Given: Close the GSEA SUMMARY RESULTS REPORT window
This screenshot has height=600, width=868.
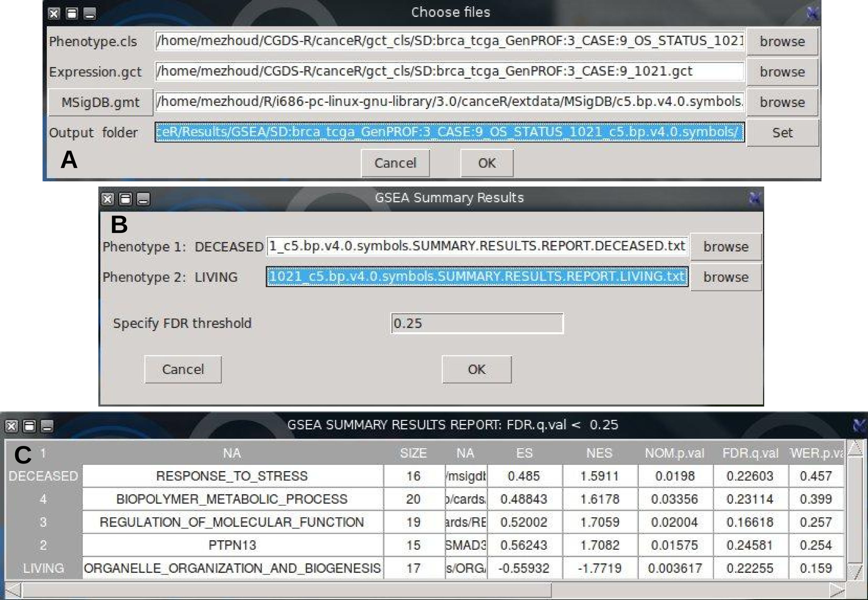Looking at the screenshot, I should click(x=11, y=426).
